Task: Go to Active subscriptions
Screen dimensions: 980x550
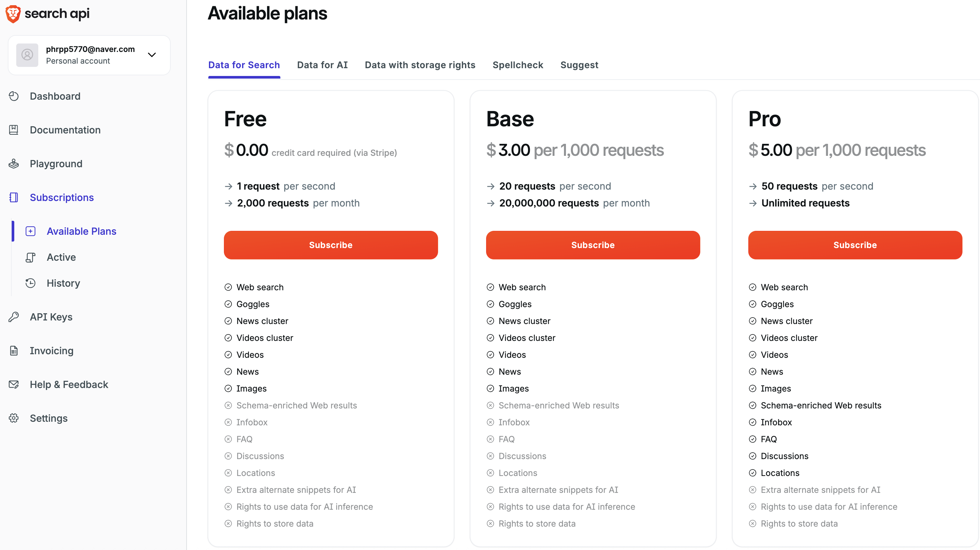Action: point(61,257)
